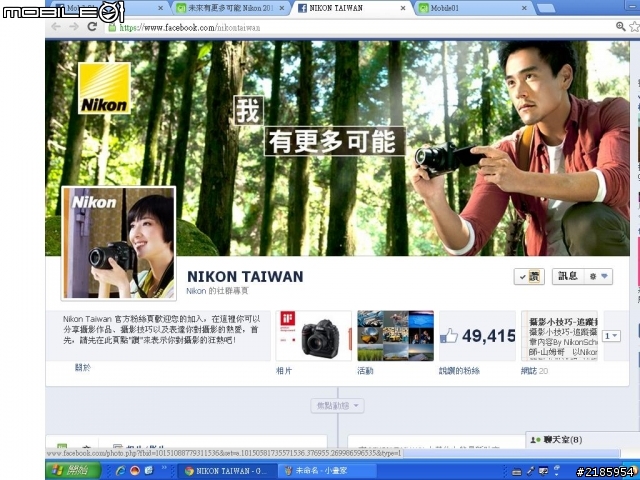Click the 49,415 fan count
The width and height of the screenshot is (640, 480).
489,336
